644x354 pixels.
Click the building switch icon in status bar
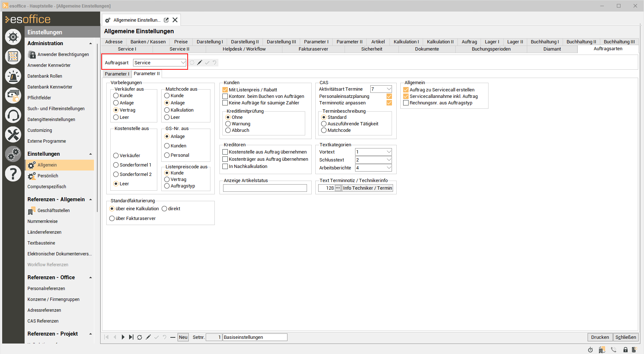(602, 350)
